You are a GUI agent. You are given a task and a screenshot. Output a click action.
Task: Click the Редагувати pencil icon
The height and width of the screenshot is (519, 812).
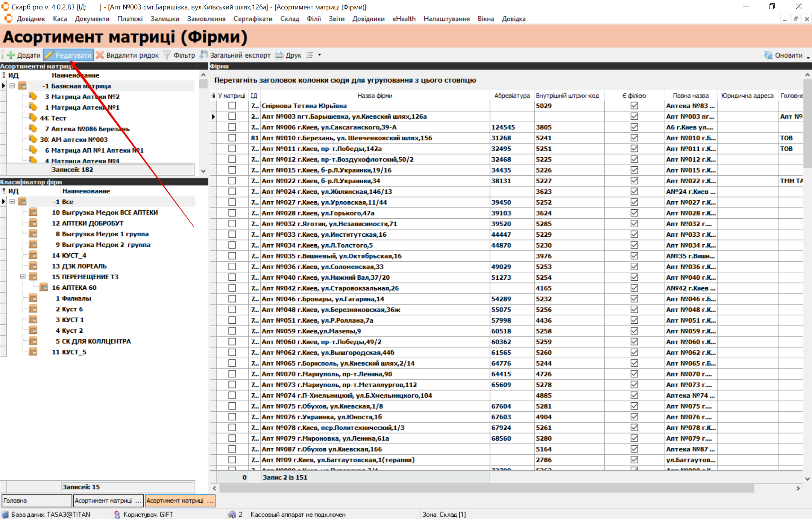coord(49,55)
